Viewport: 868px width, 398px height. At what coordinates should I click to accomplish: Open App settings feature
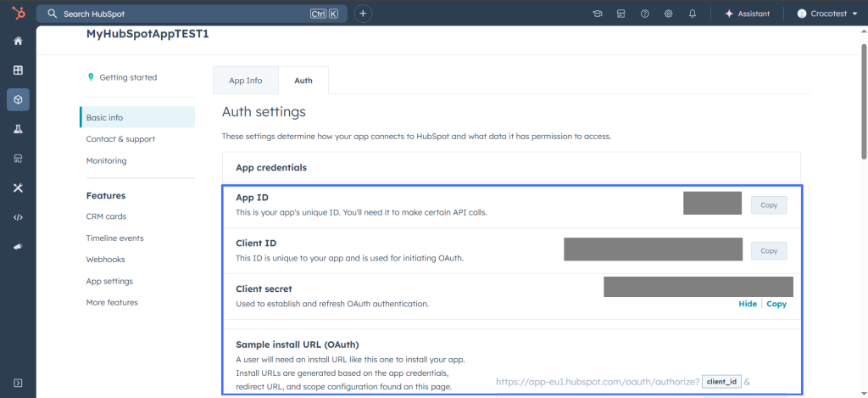[109, 281]
